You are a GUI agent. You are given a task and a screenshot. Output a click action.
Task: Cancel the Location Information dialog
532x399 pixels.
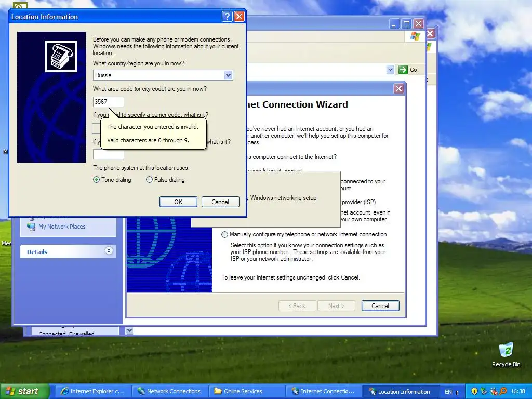coord(220,202)
